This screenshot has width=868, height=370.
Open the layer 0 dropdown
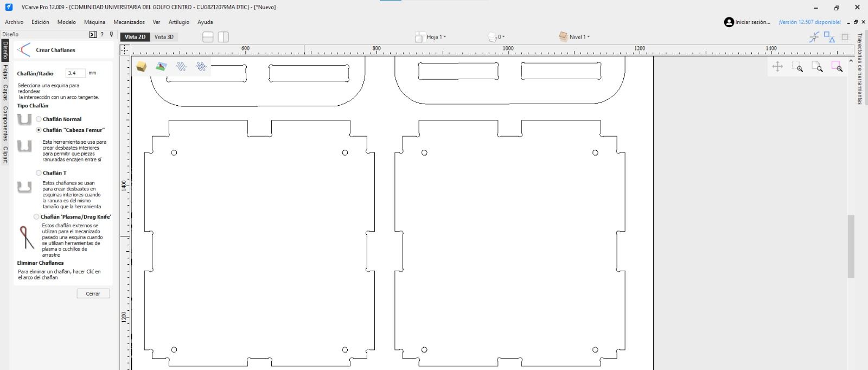(x=496, y=37)
